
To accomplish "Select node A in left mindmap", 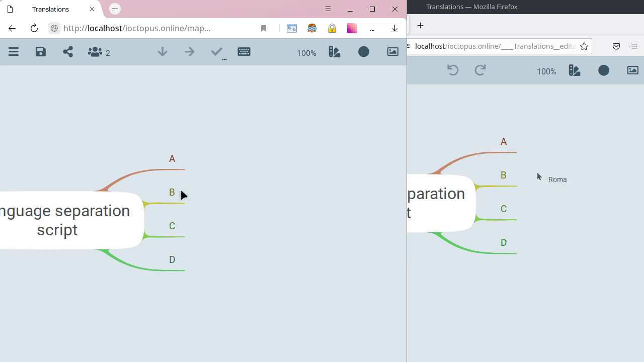I will coord(172,159).
